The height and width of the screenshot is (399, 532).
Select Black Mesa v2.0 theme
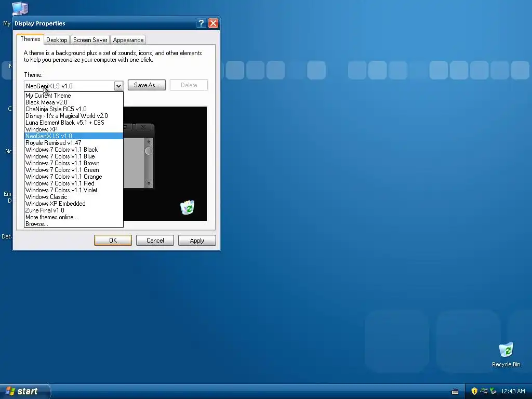coord(74,102)
